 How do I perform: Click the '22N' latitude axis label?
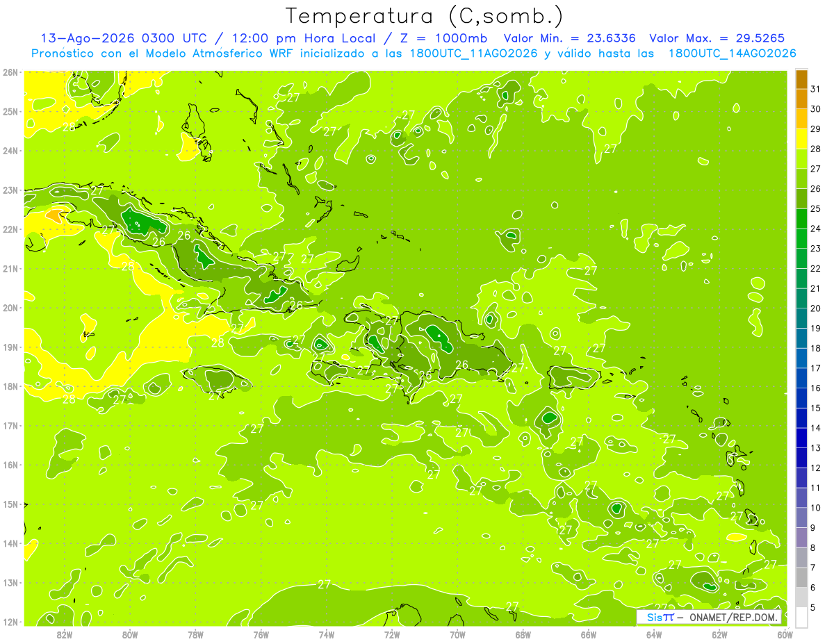[10, 229]
